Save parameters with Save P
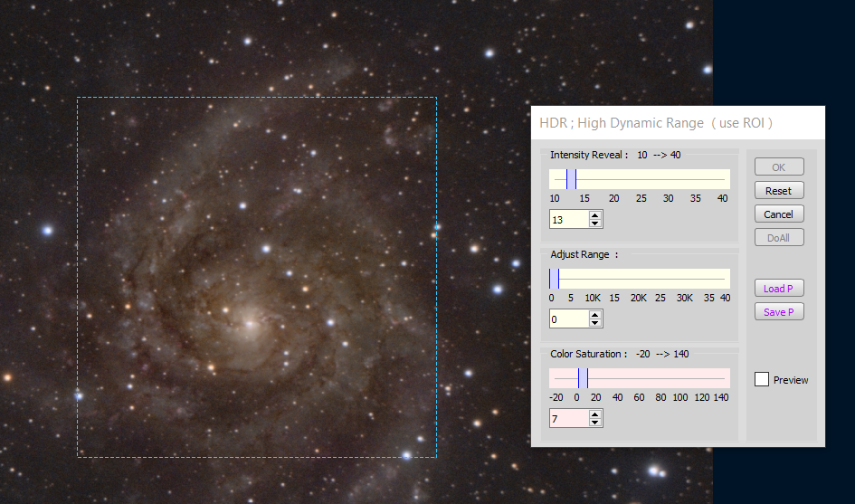Screen dimensions: 855x504 pyautogui.click(x=779, y=311)
